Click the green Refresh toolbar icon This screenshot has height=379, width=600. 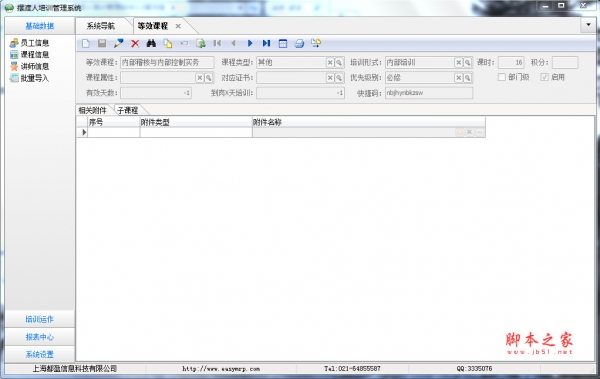(x=201, y=43)
